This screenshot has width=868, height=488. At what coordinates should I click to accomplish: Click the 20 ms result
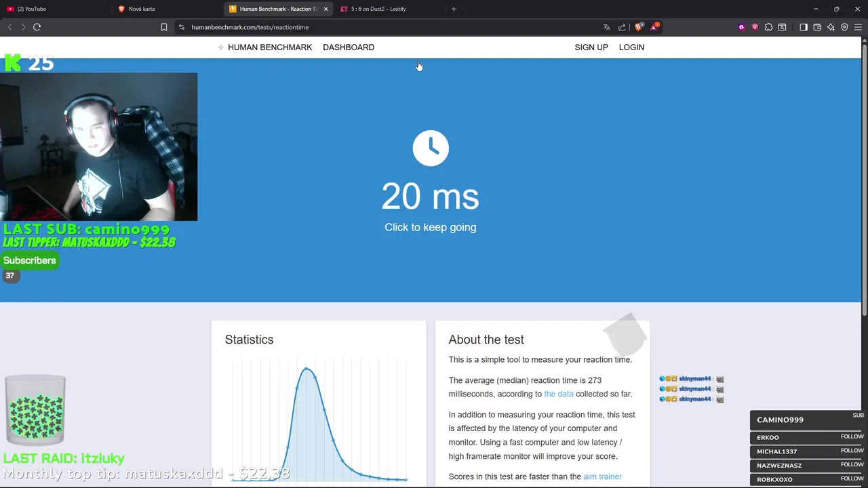coord(431,197)
